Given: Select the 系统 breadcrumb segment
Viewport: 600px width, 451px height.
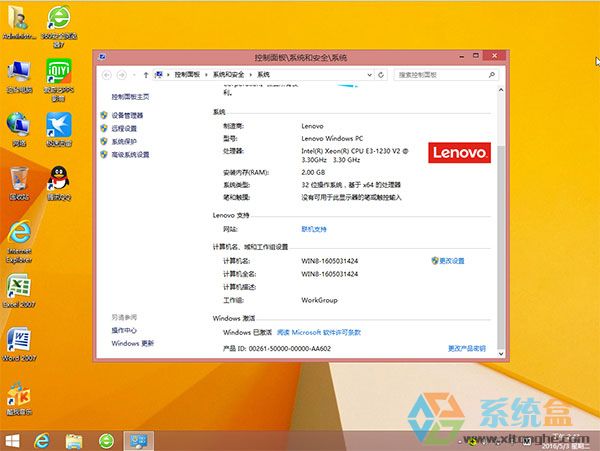Looking at the screenshot, I should click(263, 75).
